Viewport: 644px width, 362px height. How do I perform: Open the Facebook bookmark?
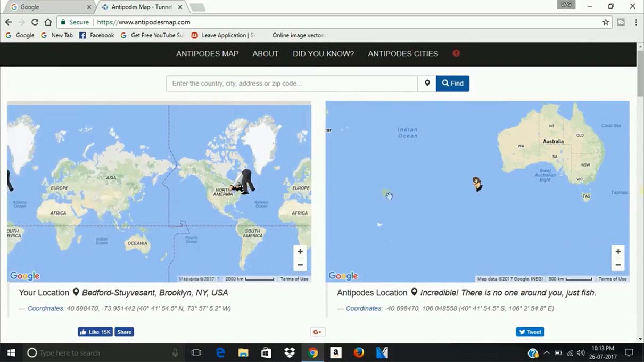tap(97, 35)
